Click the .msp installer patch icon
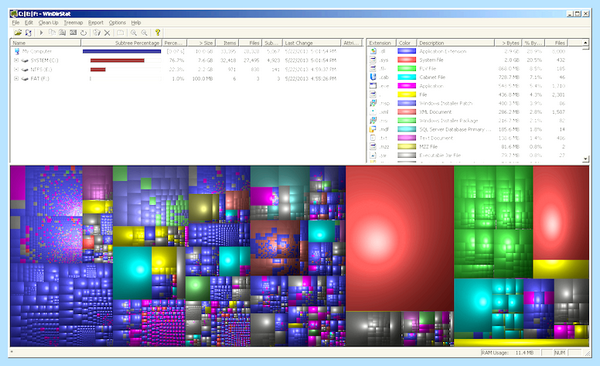The width and height of the screenshot is (600, 366). (373, 103)
